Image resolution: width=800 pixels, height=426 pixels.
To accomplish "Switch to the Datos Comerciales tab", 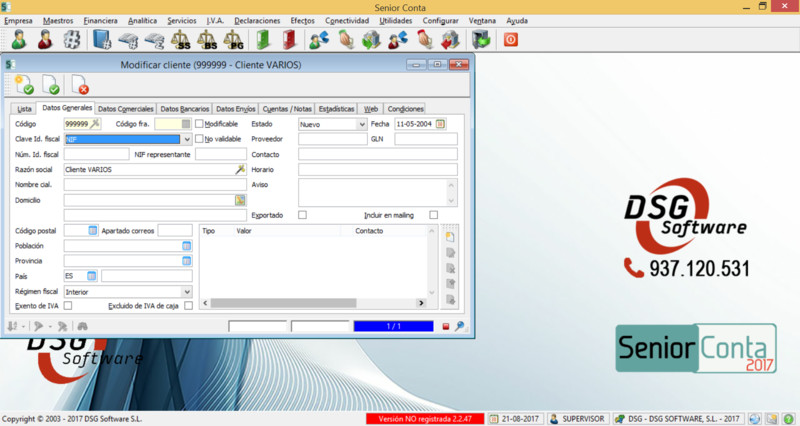I will 126,109.
